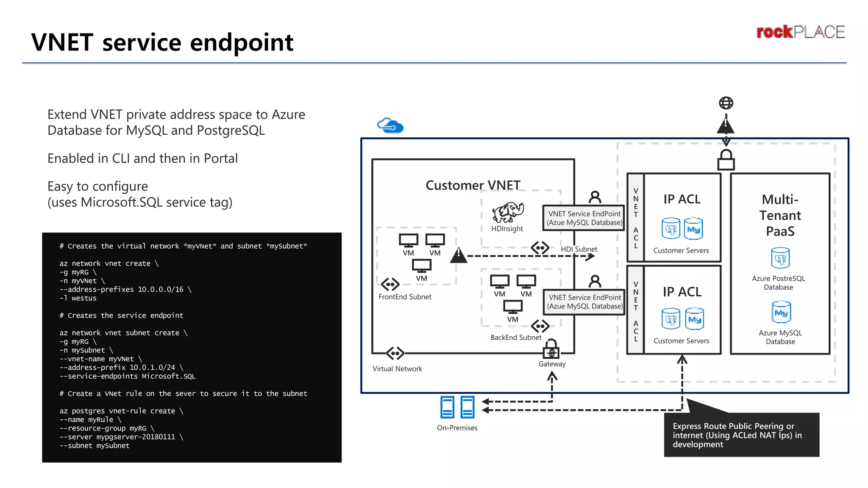Click the upper 'IP ACL' heading
The width and height of the screenshot is (868, 488).
[682, 199]
